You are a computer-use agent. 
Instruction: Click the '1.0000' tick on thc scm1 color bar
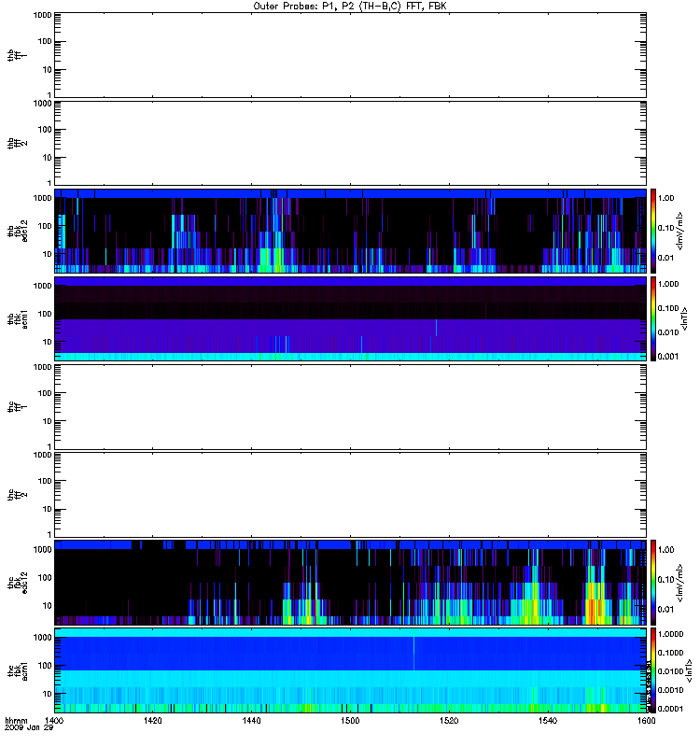pyautogui.click(x=670, y=634)
